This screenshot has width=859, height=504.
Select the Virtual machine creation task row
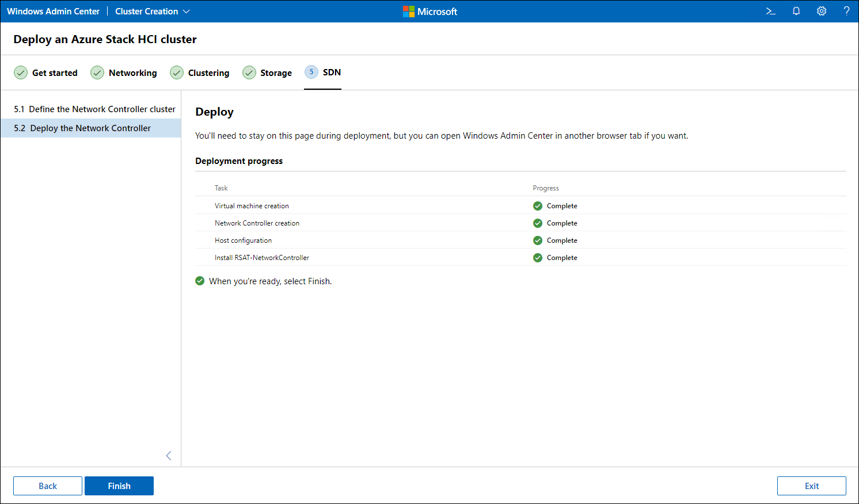click(x=520, y=205)
